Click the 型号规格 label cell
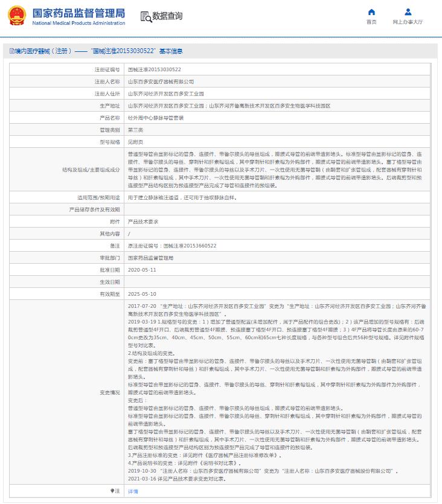The image size is (442, 504). (x=66, y=142)
